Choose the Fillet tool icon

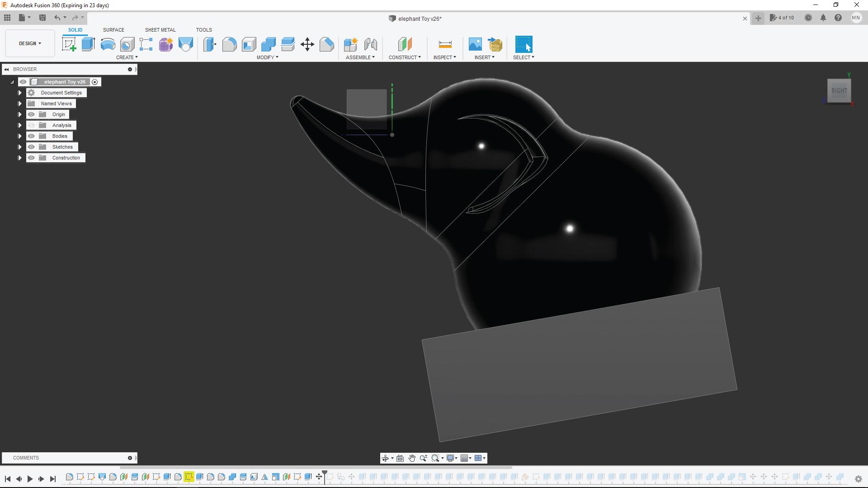229,44
